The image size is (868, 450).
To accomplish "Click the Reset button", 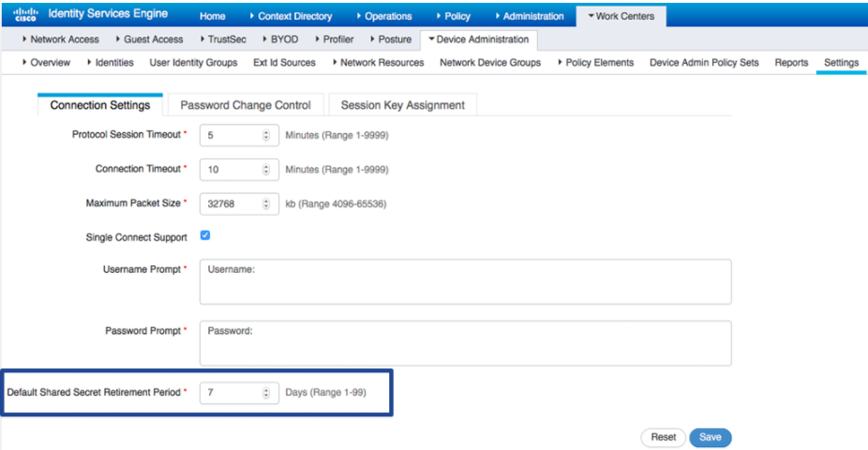I will [663, 437].
